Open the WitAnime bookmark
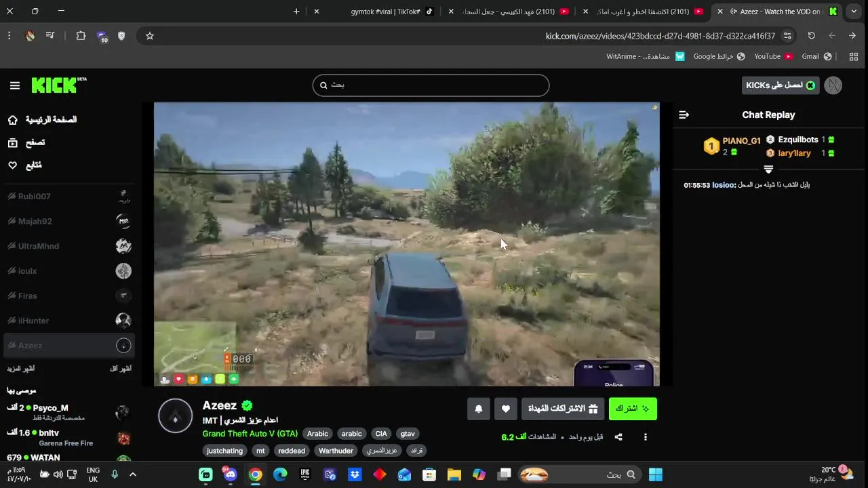 pos(646,56)
